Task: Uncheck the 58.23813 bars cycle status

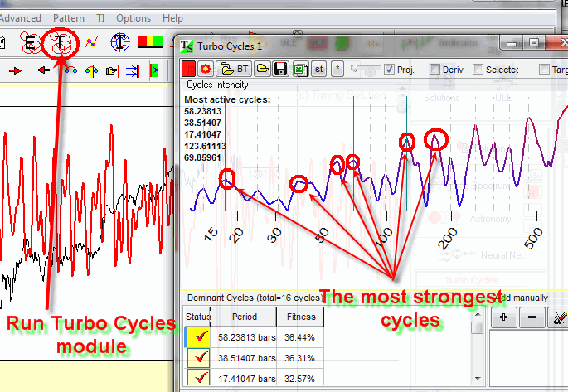Action: [197, 338]
